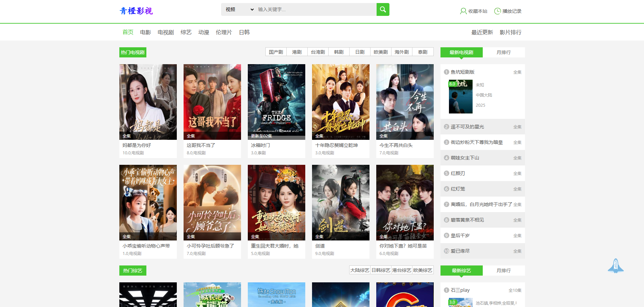This screenshot has width=644, height=307.
Task: Select the 最新综艺 tab
Action: tap(461, 271)
